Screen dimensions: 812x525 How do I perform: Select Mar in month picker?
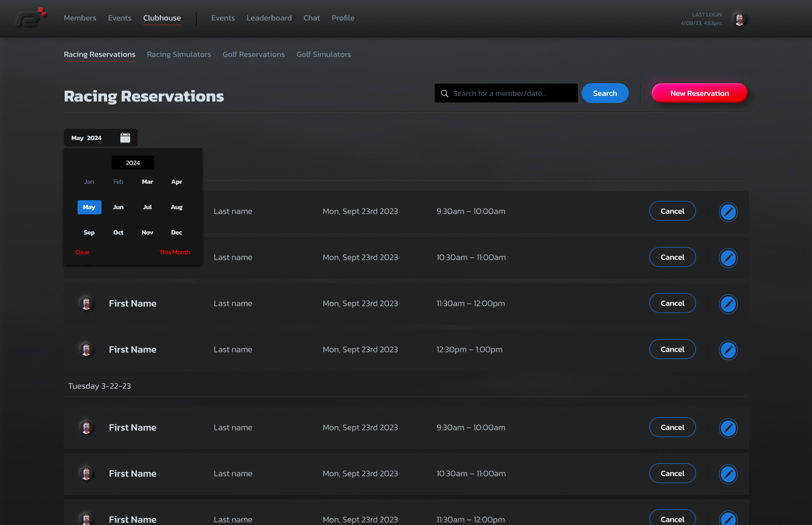(148, 182)
